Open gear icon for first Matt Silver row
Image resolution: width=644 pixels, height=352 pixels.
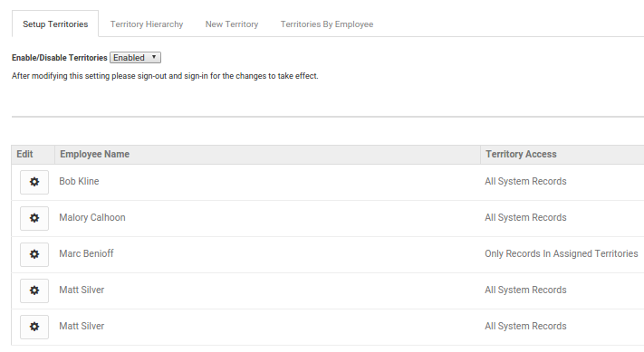(34, 290)
